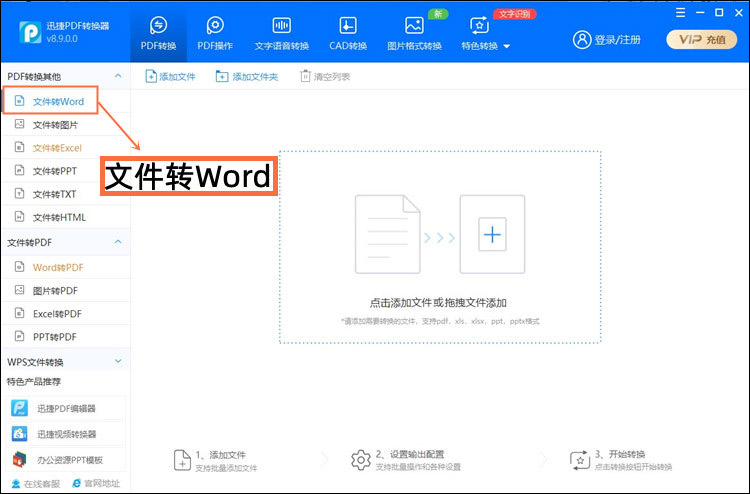This screenshot has width=750, height=494.
Task: Select Word转PDF in sidebar
Action: [66, 267]
